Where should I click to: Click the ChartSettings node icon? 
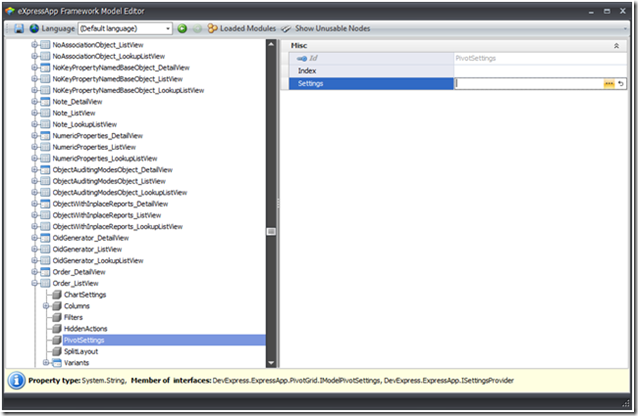point(57,295)
